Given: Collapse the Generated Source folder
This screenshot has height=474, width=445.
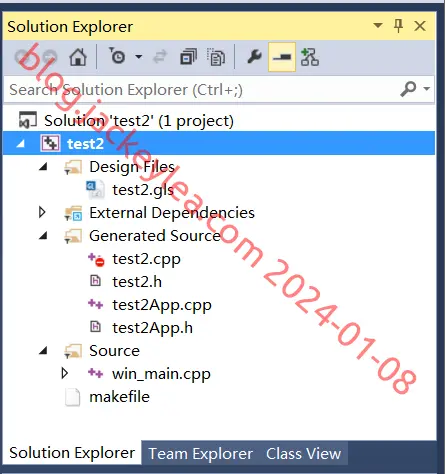Looking at the screenshot, I should (43, 236).
